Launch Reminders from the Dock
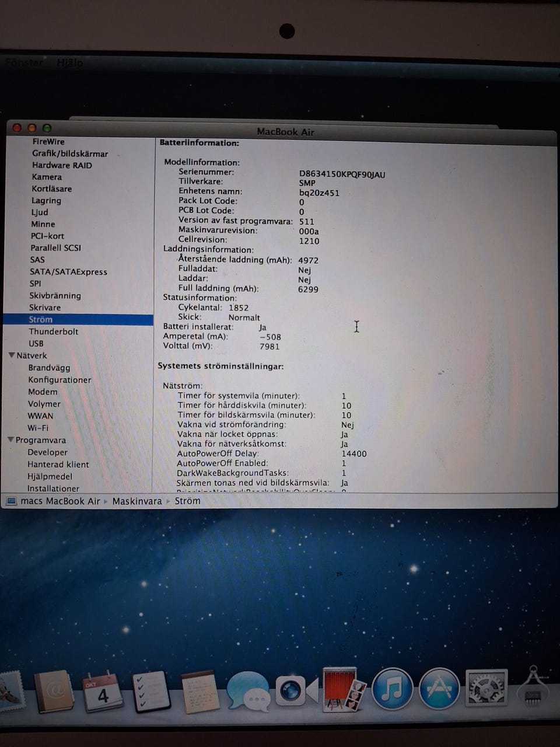 tap(150, 692)
